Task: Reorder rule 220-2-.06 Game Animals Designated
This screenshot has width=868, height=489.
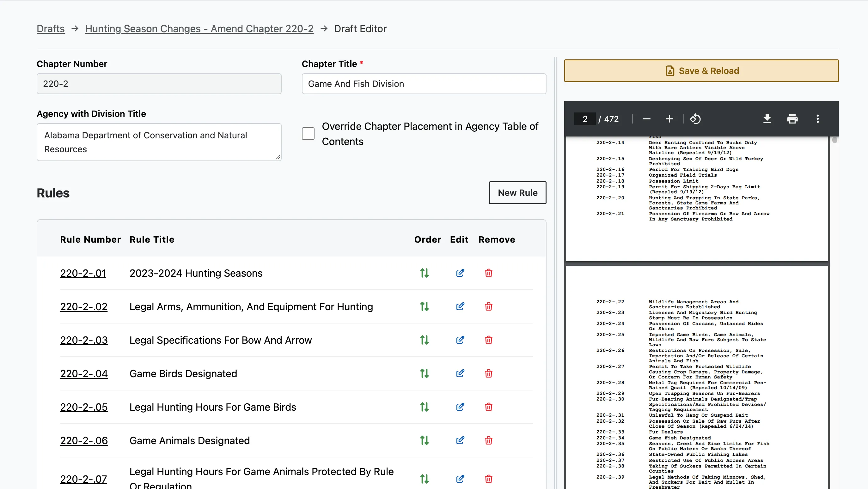Action: click(424, 440)
